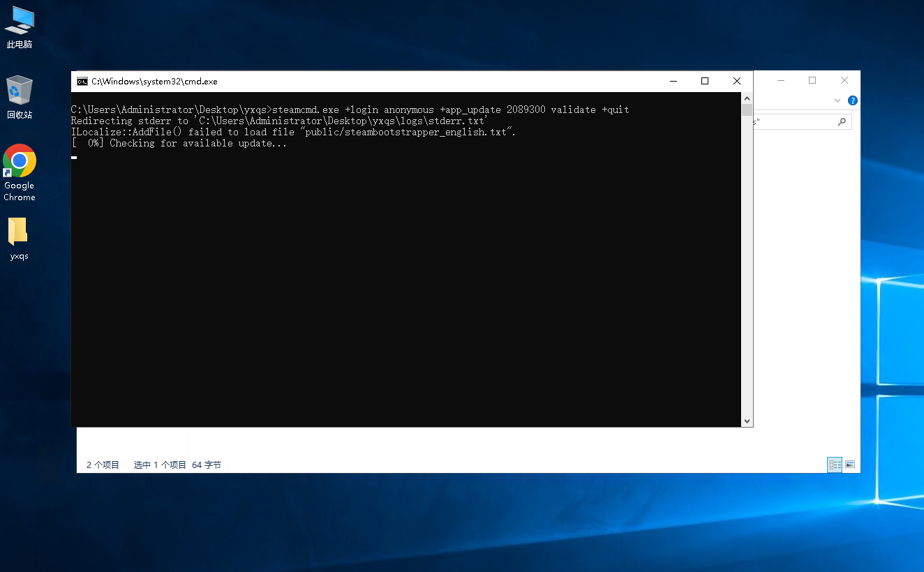Open the 此电脑 desktop icon
The width and height of the screenshot is (924, 572).
(x=20, y=27)
